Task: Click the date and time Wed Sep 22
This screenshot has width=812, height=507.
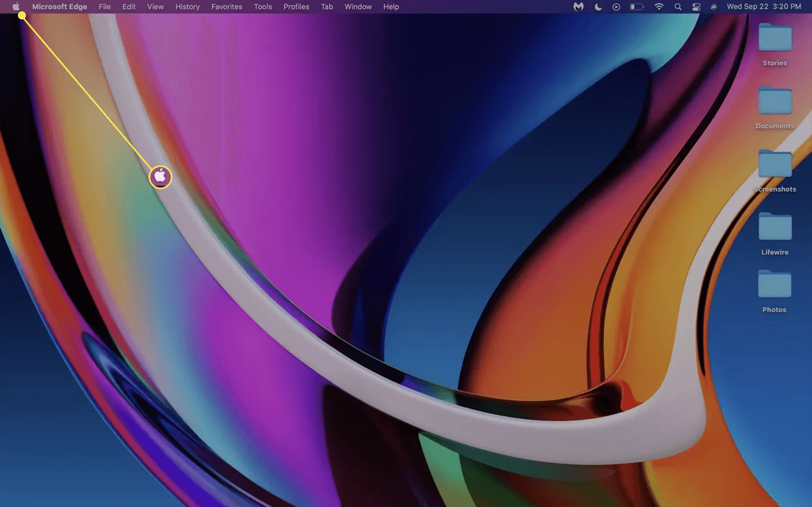Action: 764,6
